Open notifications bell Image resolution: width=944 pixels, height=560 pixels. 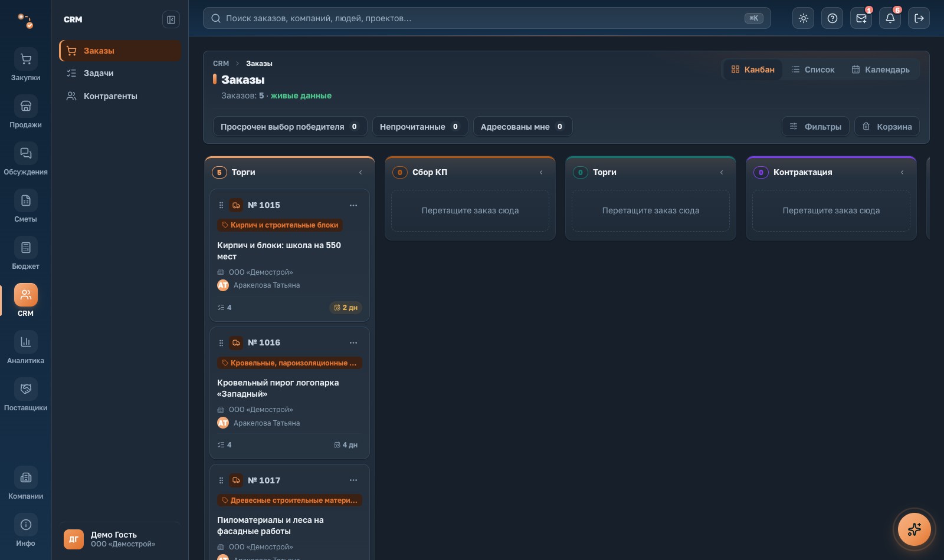click(x=890, y=18)
